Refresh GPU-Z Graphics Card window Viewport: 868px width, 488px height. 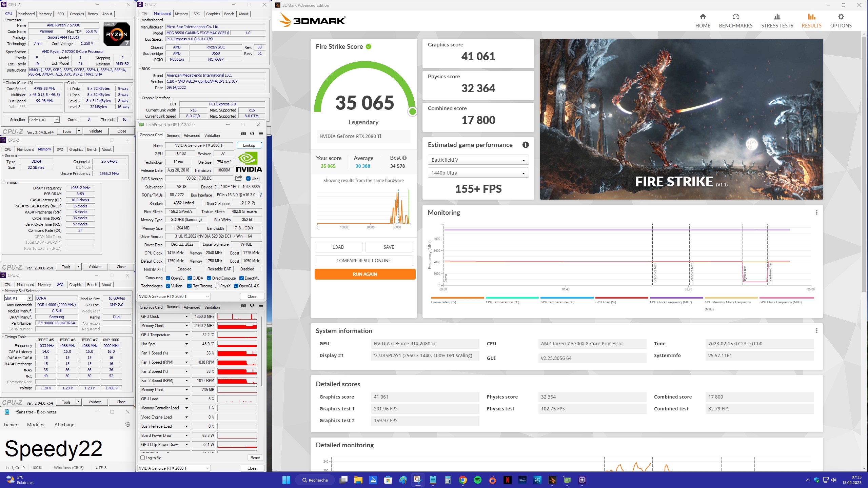click(x=252, y=134)
